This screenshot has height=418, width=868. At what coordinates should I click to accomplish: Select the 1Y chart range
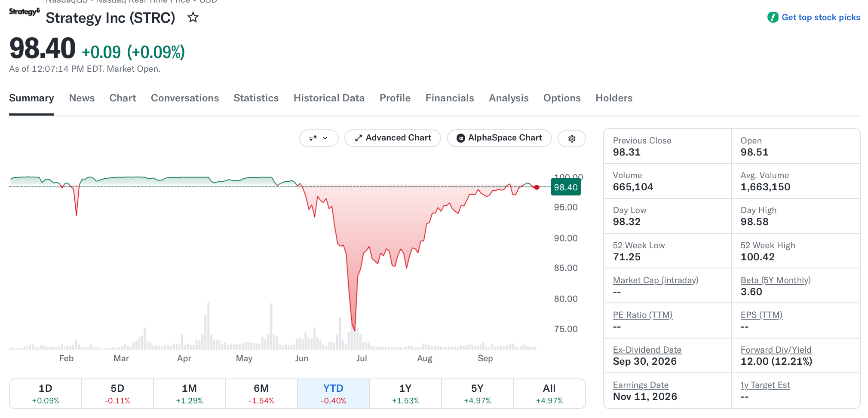[x=405, y=394]
